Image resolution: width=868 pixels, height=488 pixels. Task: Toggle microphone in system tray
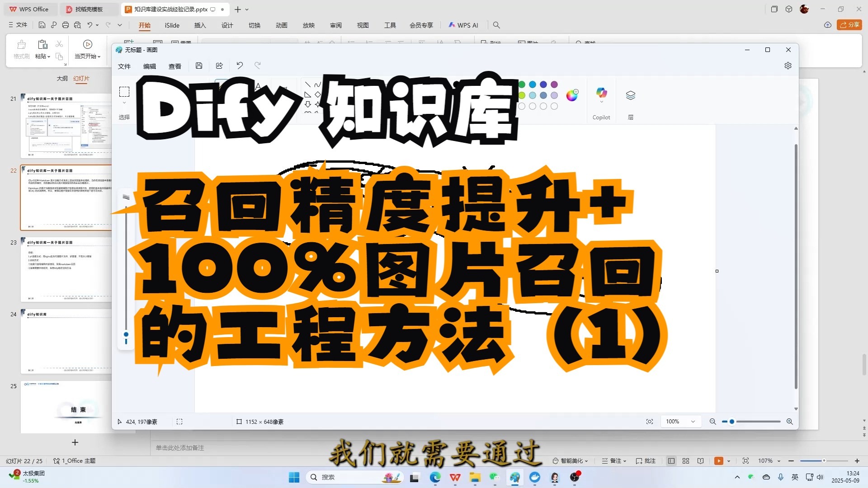pos(781,477)
